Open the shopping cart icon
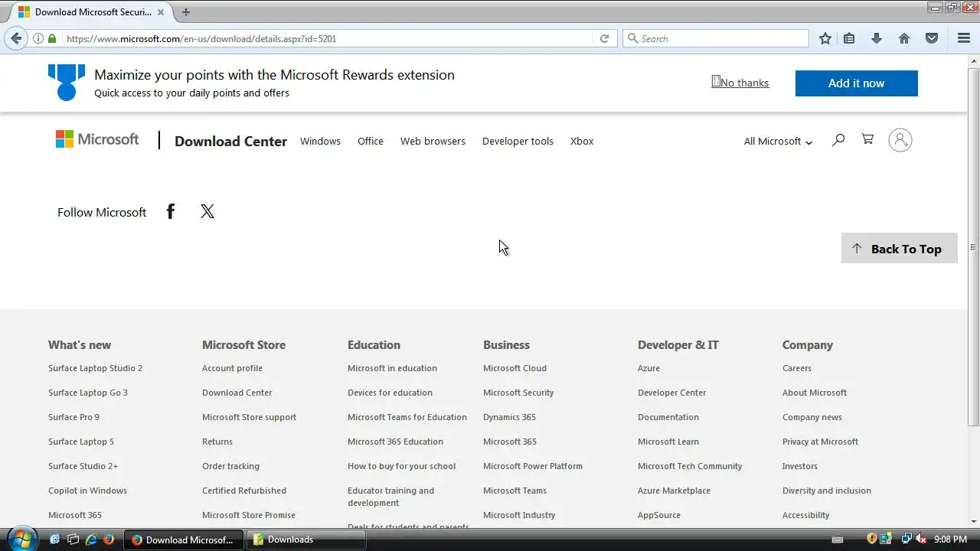980x551 pixels. (867, 139)
